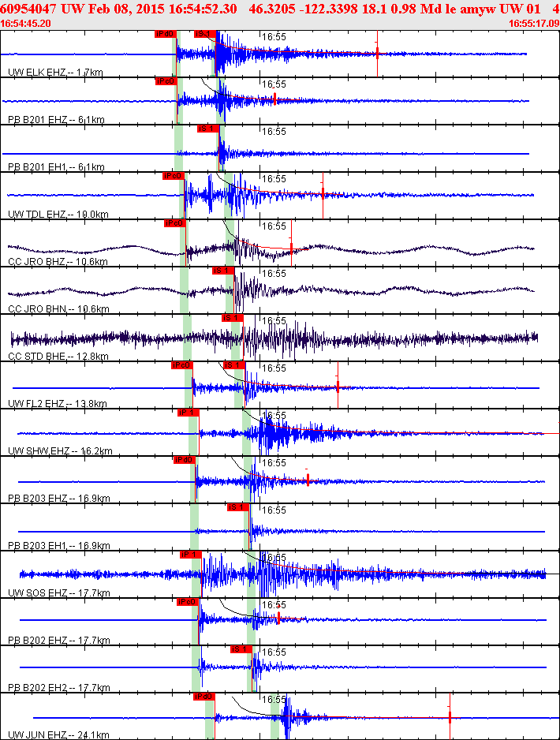Select the iPc0 pick flag on PB B201 EHZ trace

[x=166, y=81]
